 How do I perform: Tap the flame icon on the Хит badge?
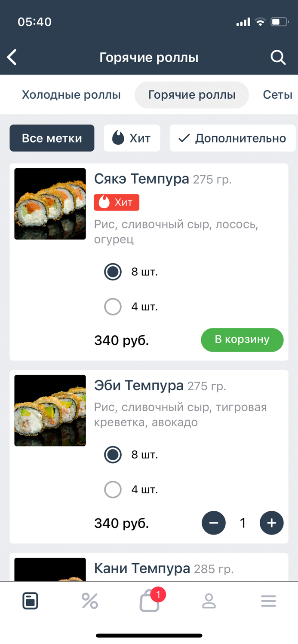coord(104,202)
